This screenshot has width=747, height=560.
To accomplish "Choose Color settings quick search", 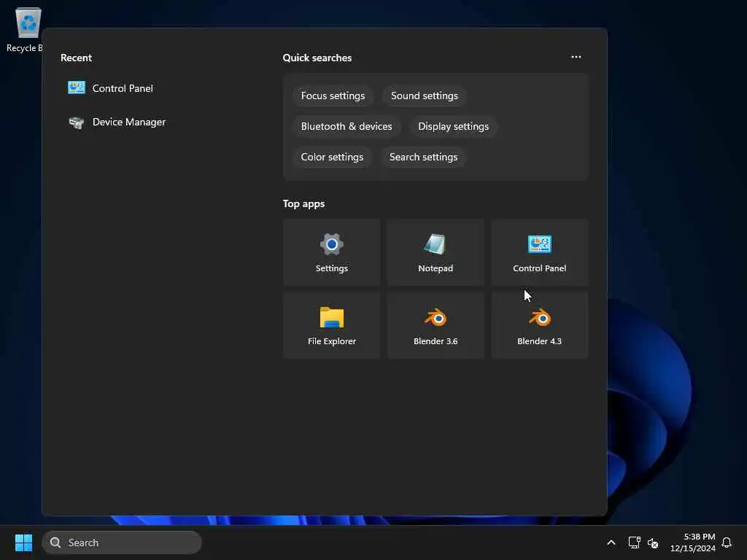I will (332, 157).
